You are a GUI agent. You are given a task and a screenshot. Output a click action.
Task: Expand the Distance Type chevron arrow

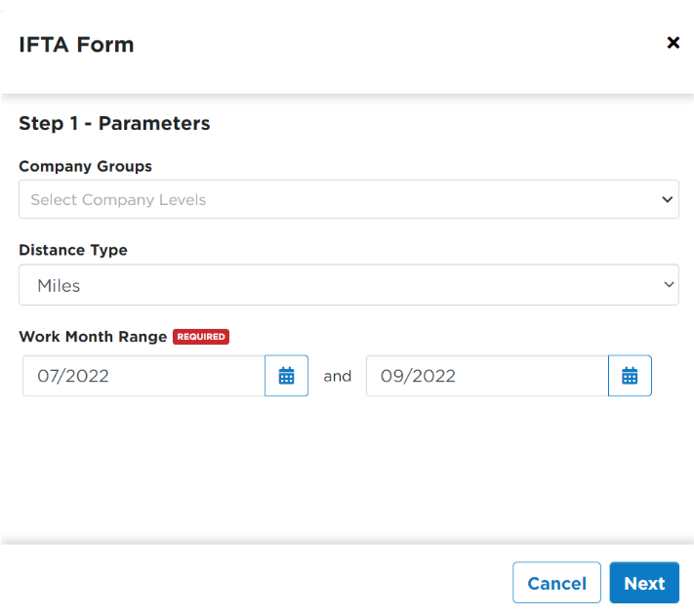tap(670, 284)
